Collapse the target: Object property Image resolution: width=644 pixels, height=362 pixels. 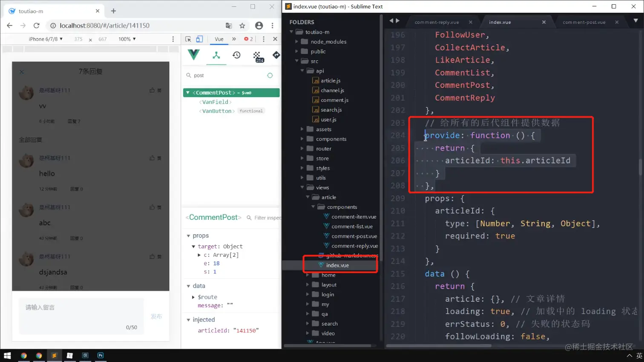(x=193, y=247)
